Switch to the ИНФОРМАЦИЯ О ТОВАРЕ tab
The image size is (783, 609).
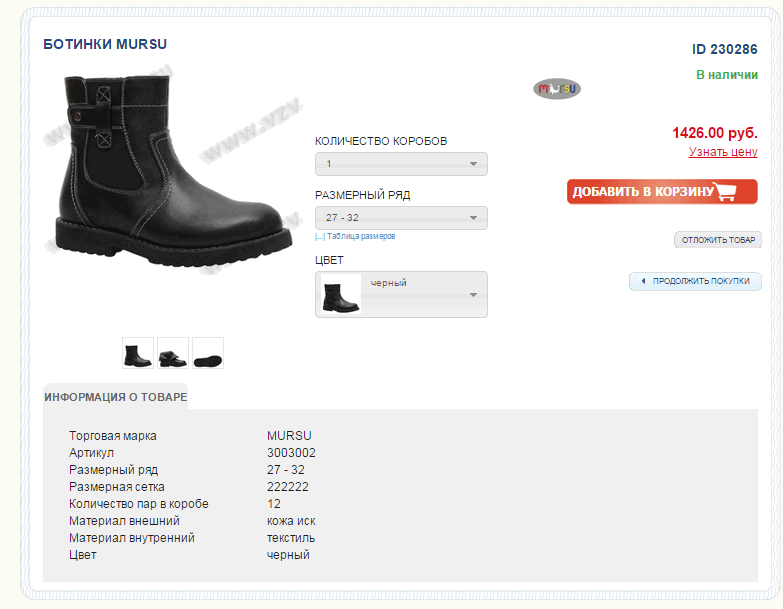(115, 397)
